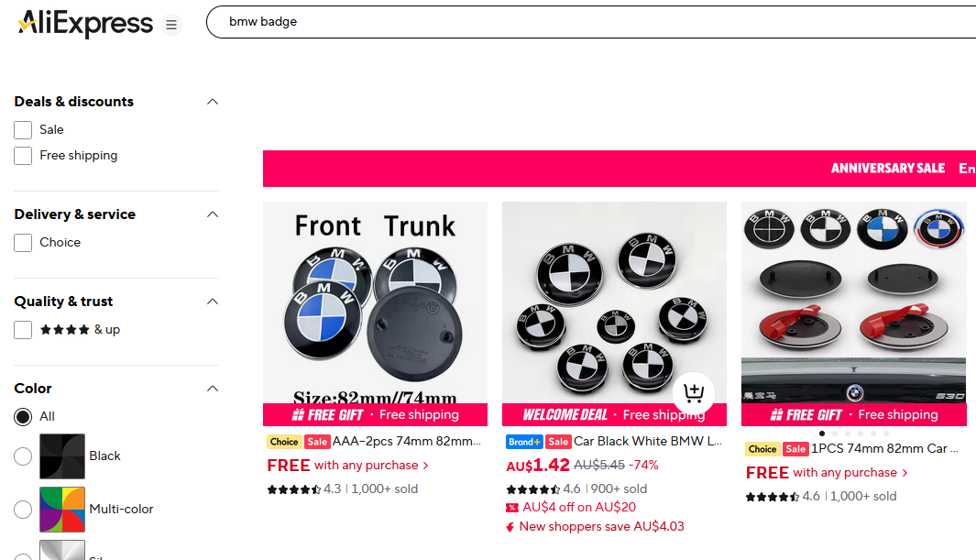Open FREE with any purchase link on first product
The width and height of the screenshot is (976, 560).
348,466
